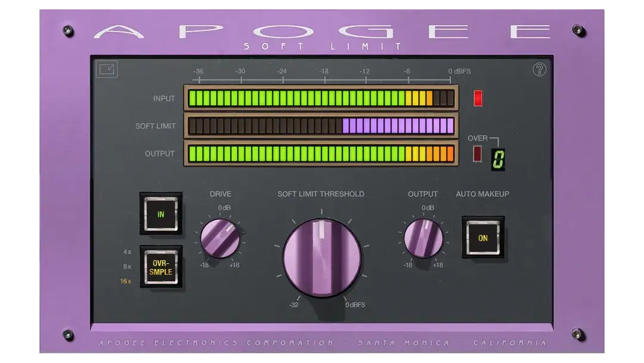Open the help question mark icon
Viewport: 644px width, 363px height.
point(539,69)
